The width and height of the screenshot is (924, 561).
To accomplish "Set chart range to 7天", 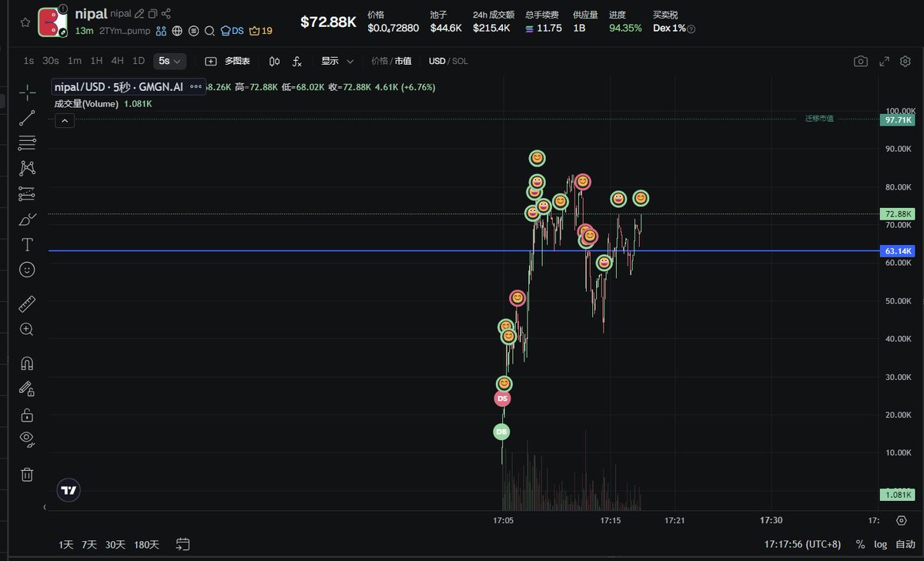I will coord(90,545).
